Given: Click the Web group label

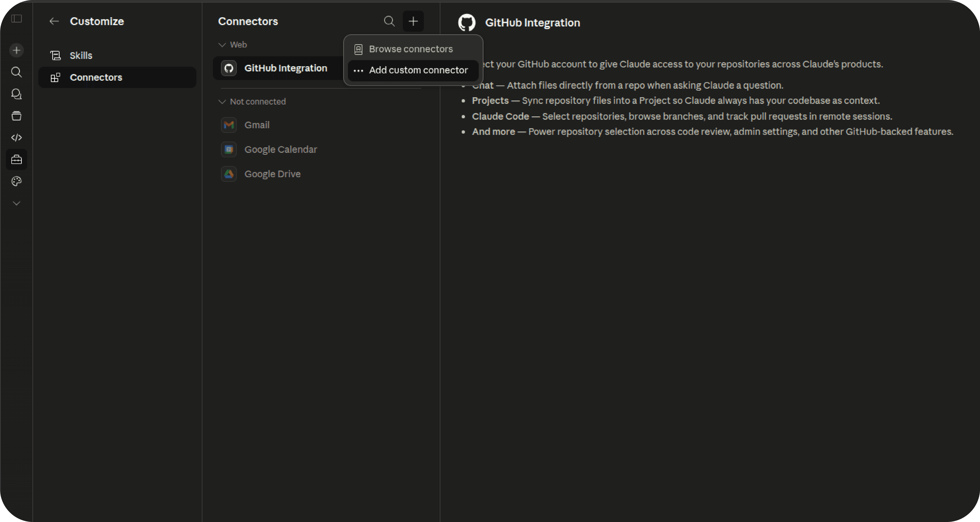Looking at the screenshot, I should 238,45.
